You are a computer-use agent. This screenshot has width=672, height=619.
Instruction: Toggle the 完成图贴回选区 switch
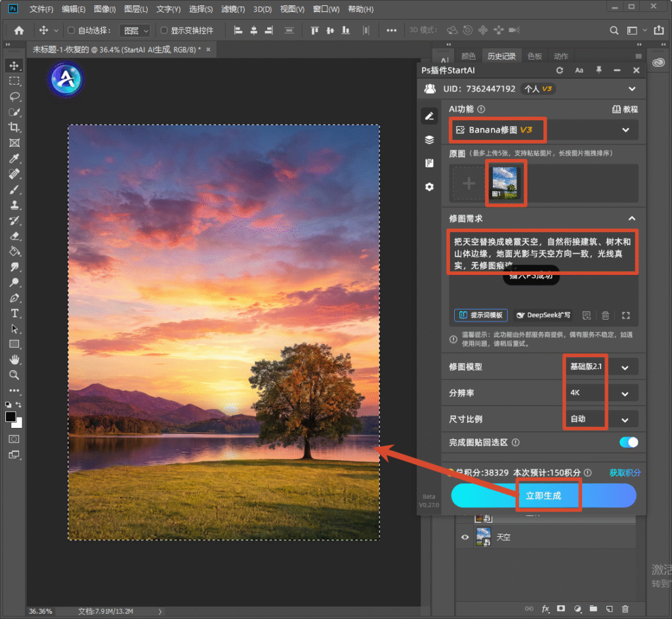(x=629, y=442)
